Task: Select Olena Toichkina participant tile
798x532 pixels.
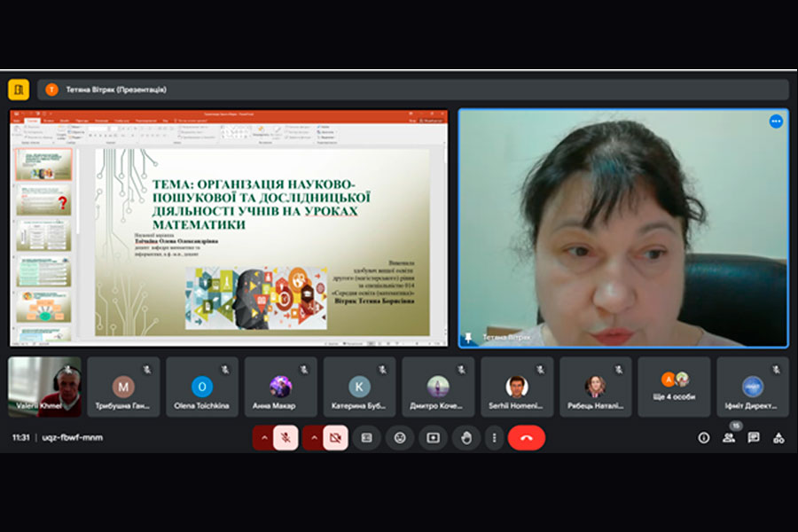Action: coord(202,387)
